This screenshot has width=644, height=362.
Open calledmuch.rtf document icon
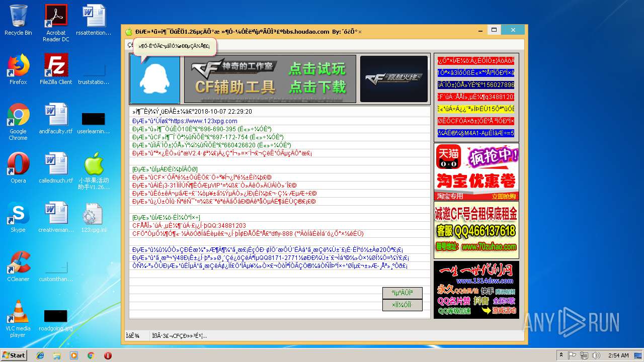(56, 168)
